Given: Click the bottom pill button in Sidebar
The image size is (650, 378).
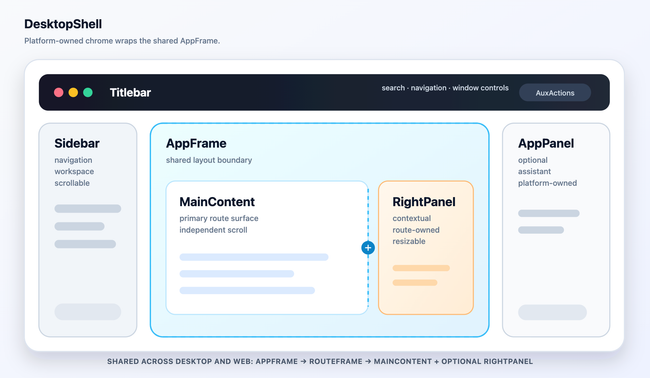Looking at the screenshot, I should point(88,312).
